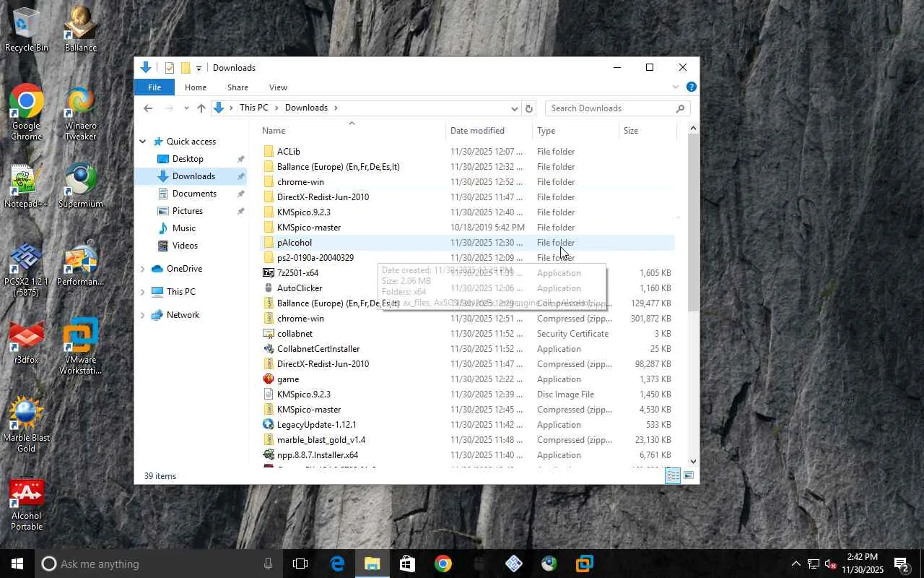Go back using the Back arrow

click(148, 108)
